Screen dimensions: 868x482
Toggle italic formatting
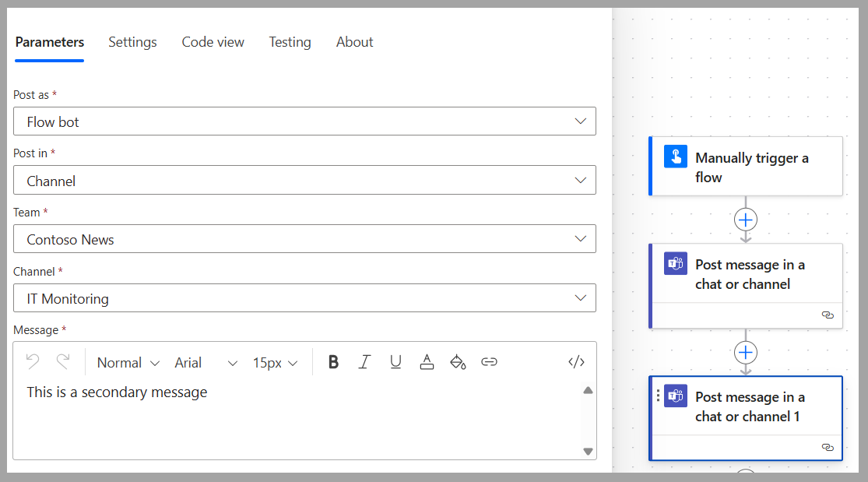tap(364, 361)
